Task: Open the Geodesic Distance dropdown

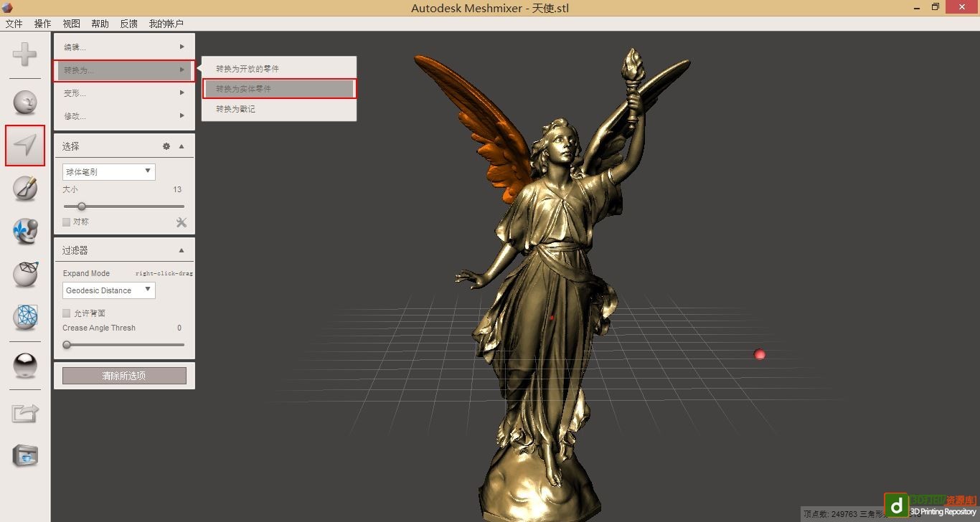Action: pos(108,290)
